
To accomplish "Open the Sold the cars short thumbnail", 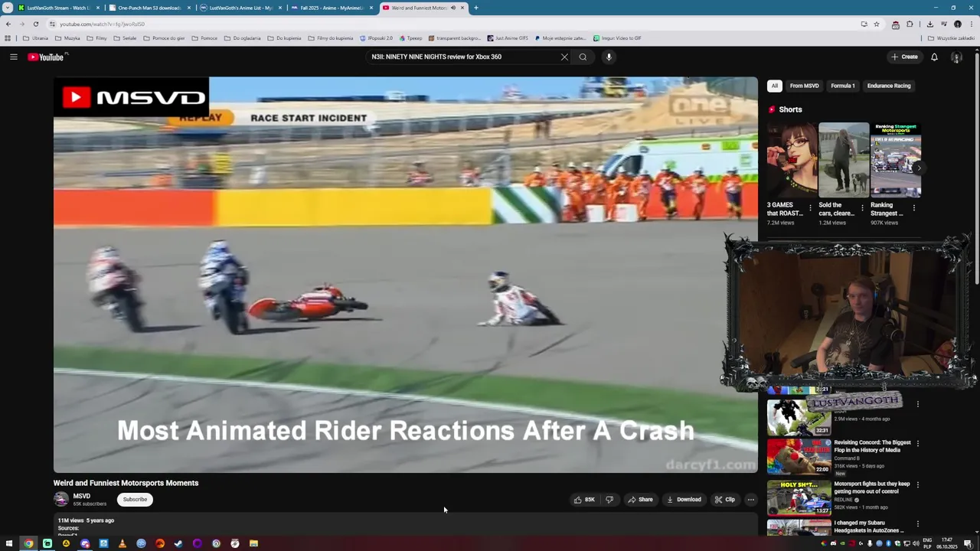I will tap(844, 160).
